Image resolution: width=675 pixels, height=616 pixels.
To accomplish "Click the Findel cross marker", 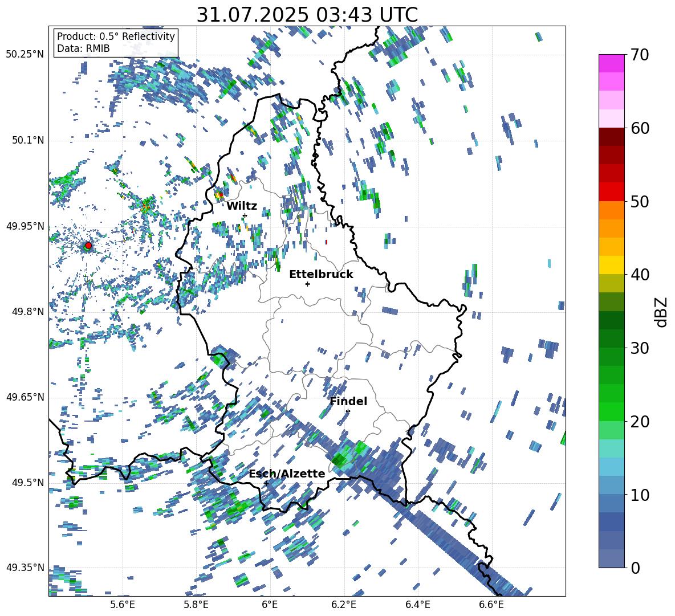I will [x=348, y=411].
